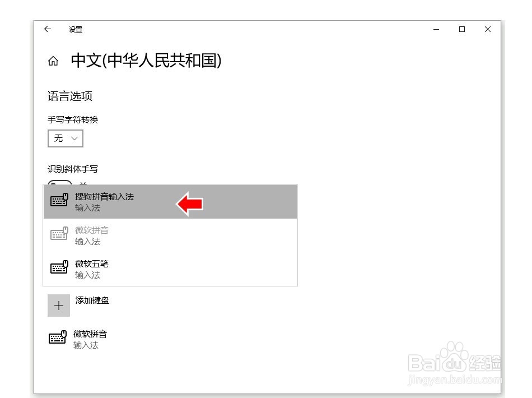Click the 中文(中华人民共和国) page title
This screenshot has width=532, height=398.
146,61
